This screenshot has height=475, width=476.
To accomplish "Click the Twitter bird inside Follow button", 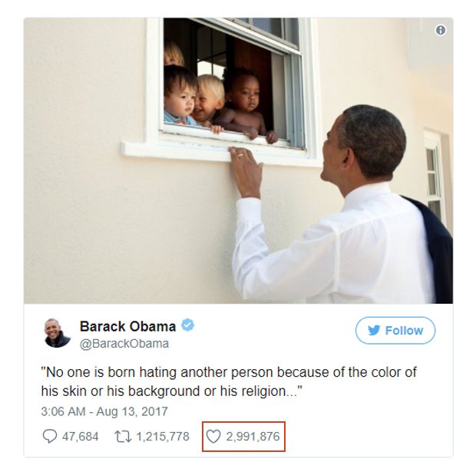I will click(x=374, y=330).
